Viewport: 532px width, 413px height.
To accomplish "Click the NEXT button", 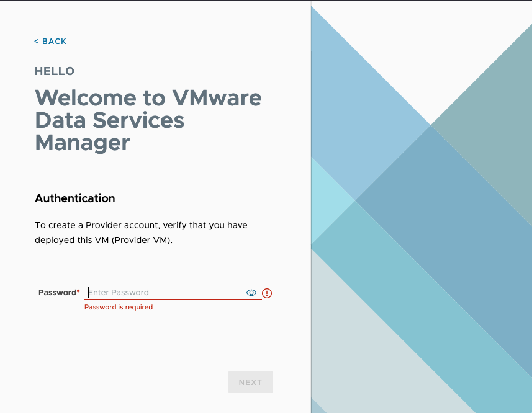I will click(251, 382).
